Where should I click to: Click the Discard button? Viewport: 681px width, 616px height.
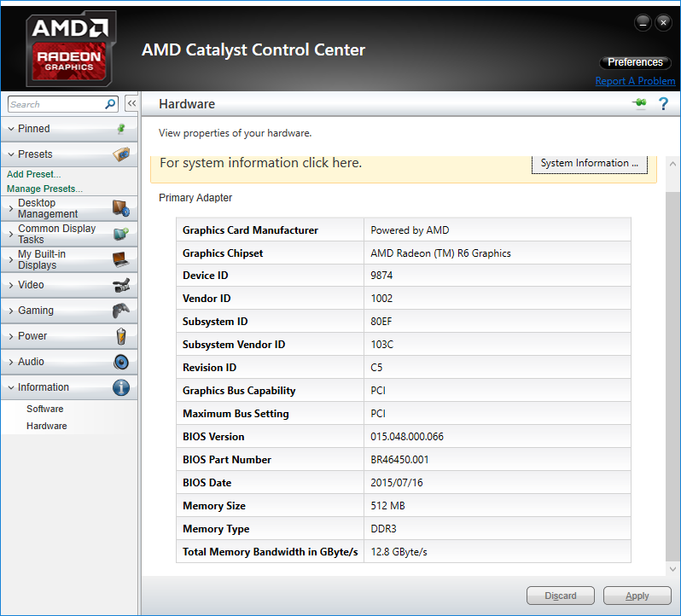(561, 596)
